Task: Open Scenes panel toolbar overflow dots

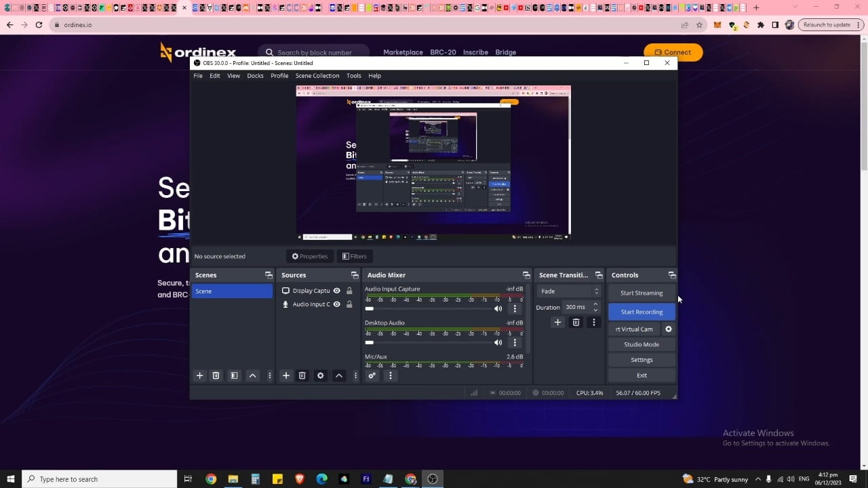Action: click(x=270, y=375)
